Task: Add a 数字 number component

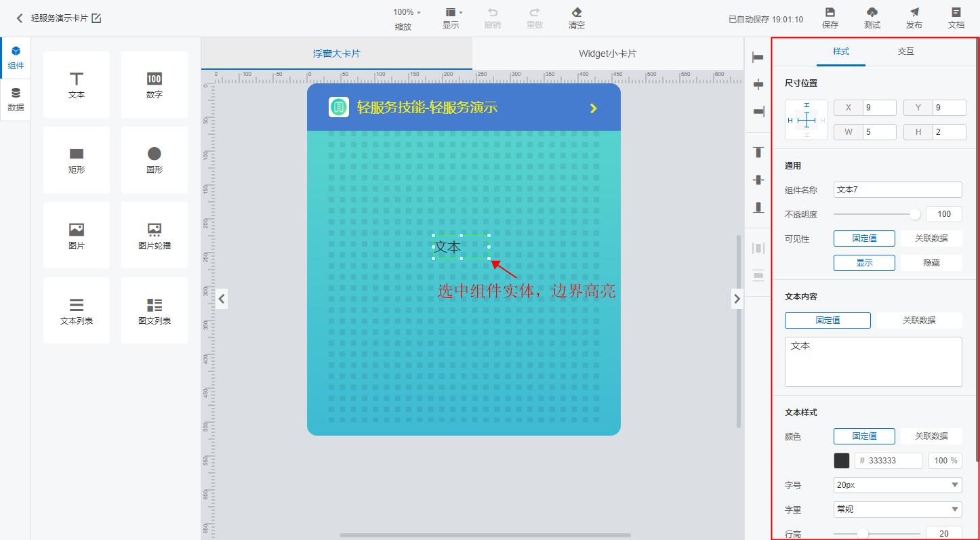Action: (155, 85)
